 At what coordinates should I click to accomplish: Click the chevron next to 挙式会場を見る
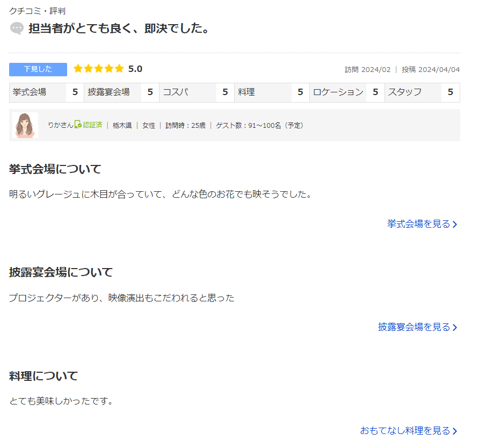click(x=455, y=225)
